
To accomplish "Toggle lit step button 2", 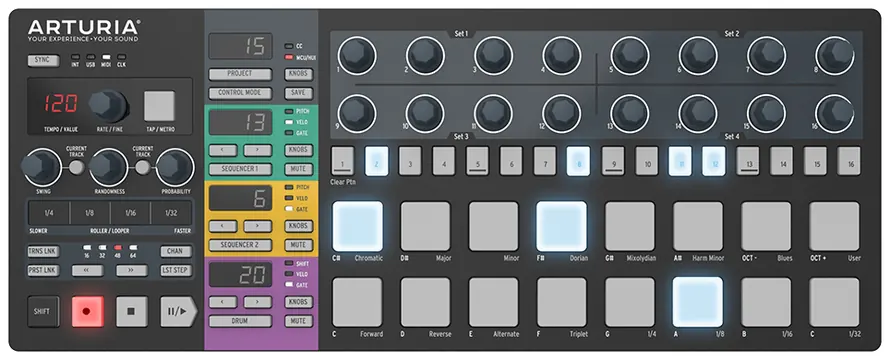I will click(x=377, y=161).
